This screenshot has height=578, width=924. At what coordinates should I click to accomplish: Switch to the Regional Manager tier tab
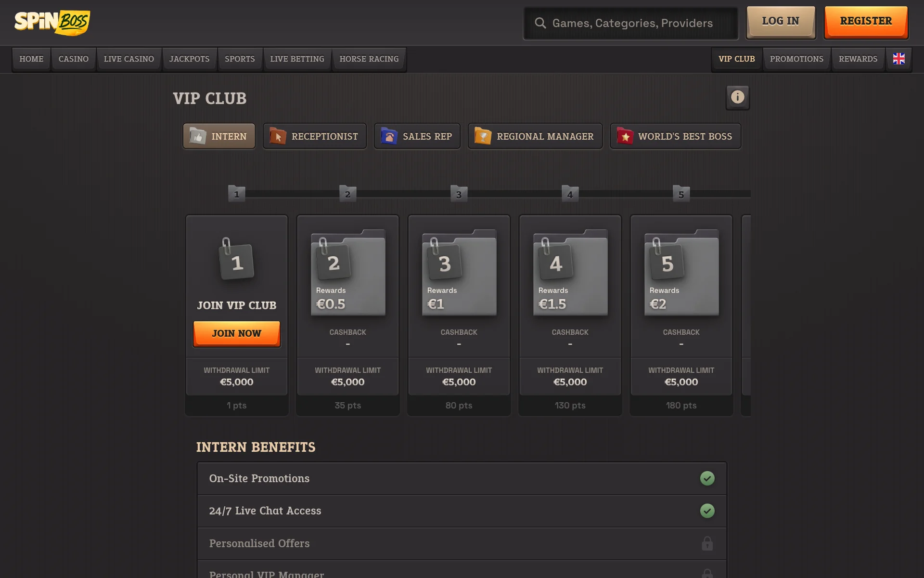(535, 136)
